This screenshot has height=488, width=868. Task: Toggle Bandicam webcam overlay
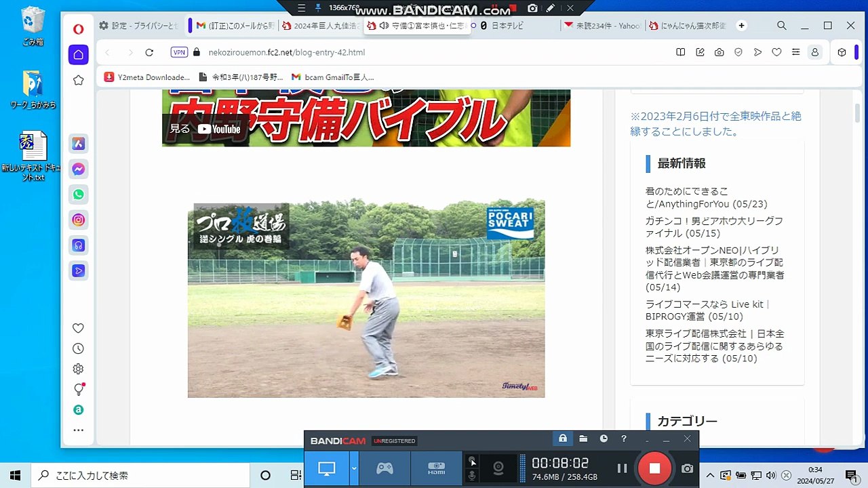click(498, 468)
